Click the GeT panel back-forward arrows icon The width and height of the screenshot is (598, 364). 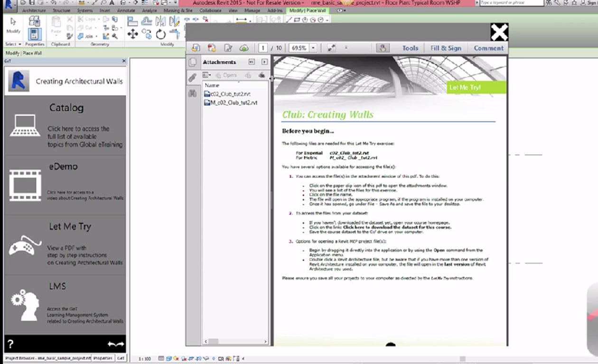pyautogui.click(x=116, y=344)
